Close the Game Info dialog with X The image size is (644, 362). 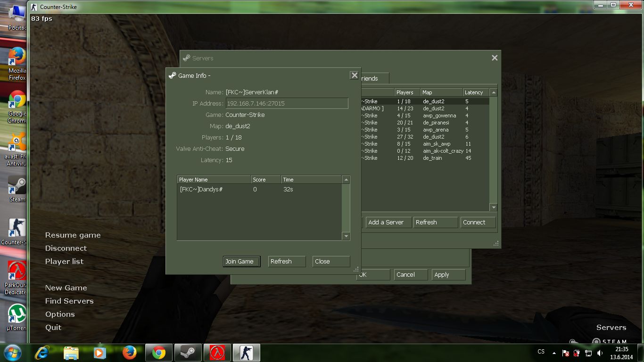pyautogui.click(x=354, y=75)
